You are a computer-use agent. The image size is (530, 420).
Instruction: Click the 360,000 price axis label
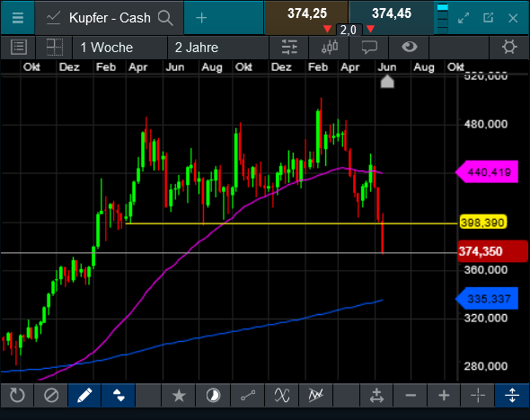(x=486, y=270)
